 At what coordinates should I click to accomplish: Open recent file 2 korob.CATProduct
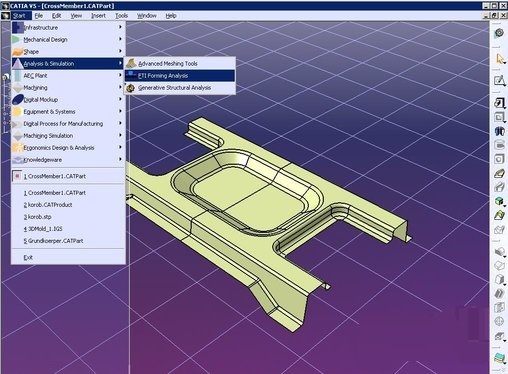click(x=68, y=205)
